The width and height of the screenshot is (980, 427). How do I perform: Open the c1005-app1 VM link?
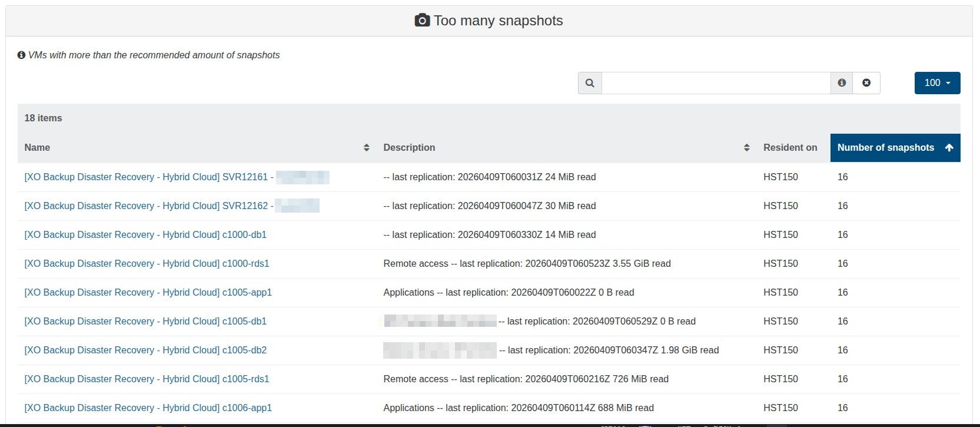148,293
